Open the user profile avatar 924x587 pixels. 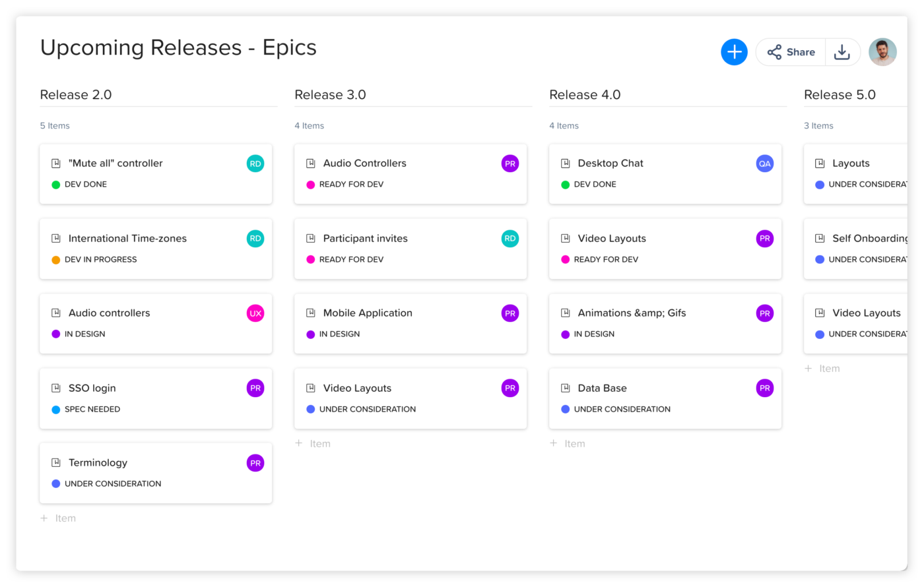pyautogui.click(x=882, y=52)
